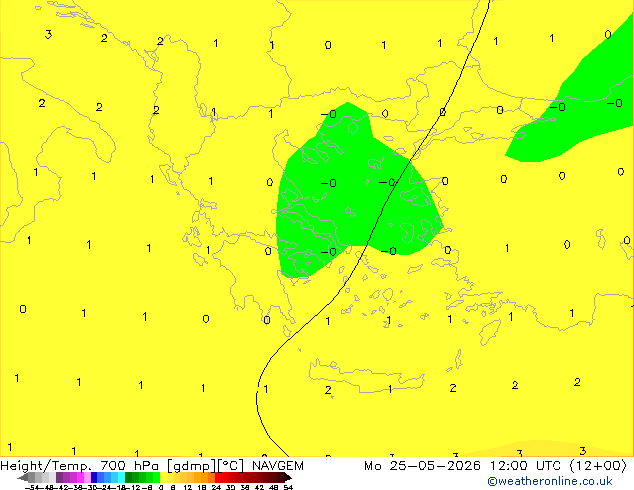Pick the dark green legend swatch at -12
Viewport: 634px width, 490px height.
[x=129, y=477]
